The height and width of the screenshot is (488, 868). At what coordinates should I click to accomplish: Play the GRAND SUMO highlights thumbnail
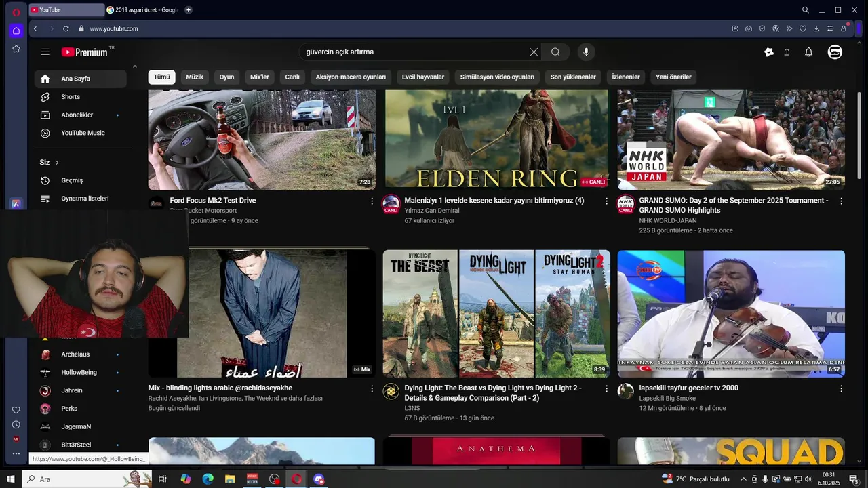coord(731,140)
